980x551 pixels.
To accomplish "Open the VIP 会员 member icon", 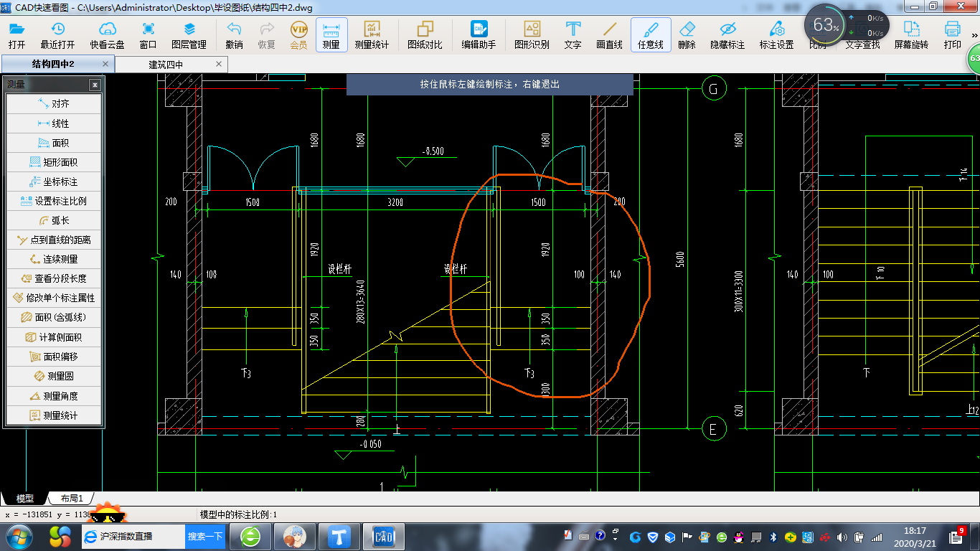I will pyautogui.click(x=298, y=35).
